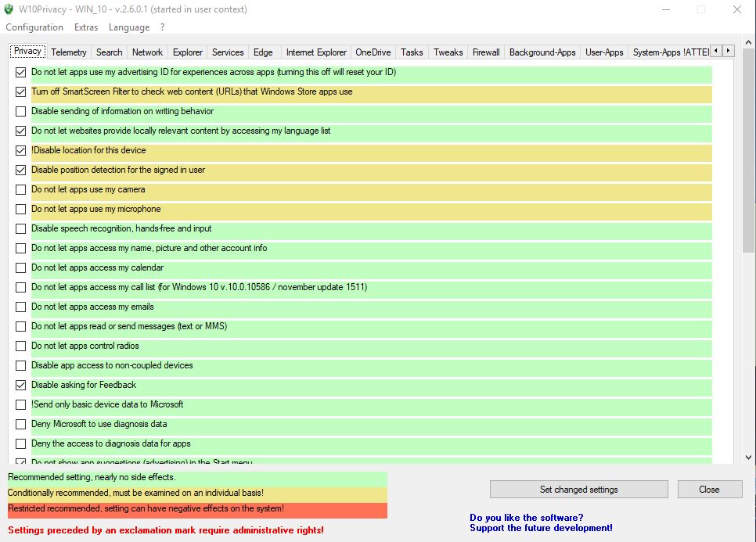Viewport: 756px width, 542px height.
Task: Toggle Disable position detection for signed in user
Action: point(20,170)
